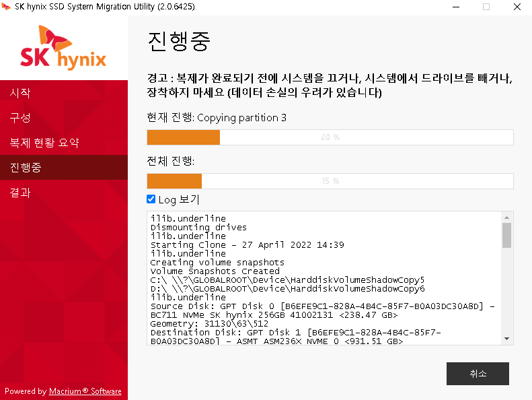Click log line 'Creating volume snapshots'
Viewport: 532px width, 400px height.
(217, 263)
